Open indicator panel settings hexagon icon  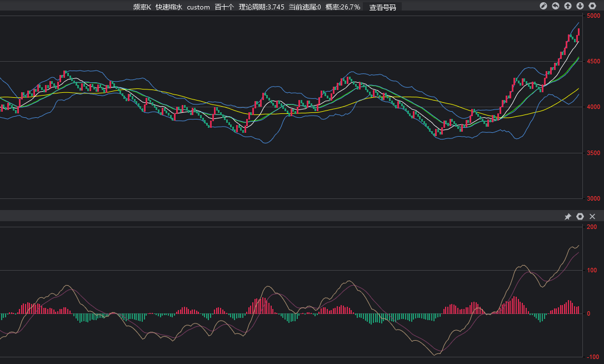click(x=580, y=217)
